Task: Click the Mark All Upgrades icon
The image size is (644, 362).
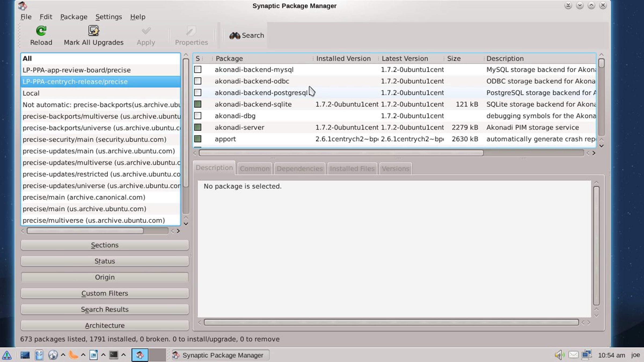Action: click(93, 31)
